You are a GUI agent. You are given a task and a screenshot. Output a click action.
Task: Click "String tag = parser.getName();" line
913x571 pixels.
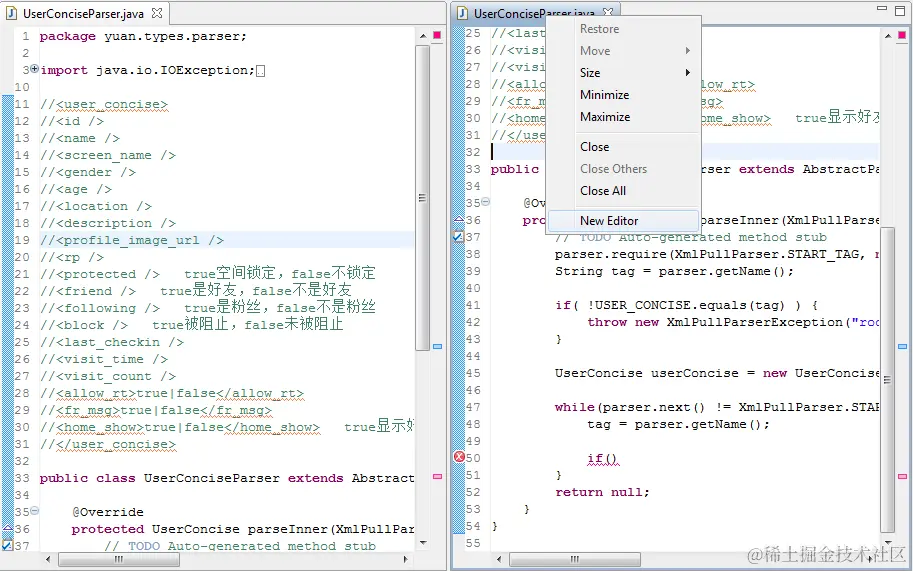point(674,271)
